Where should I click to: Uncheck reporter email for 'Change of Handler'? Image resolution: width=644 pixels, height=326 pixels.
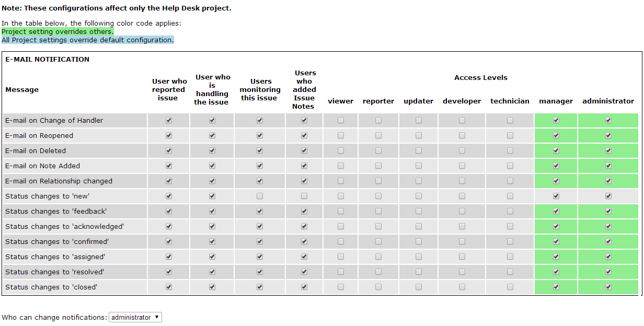tap(168, 120)
